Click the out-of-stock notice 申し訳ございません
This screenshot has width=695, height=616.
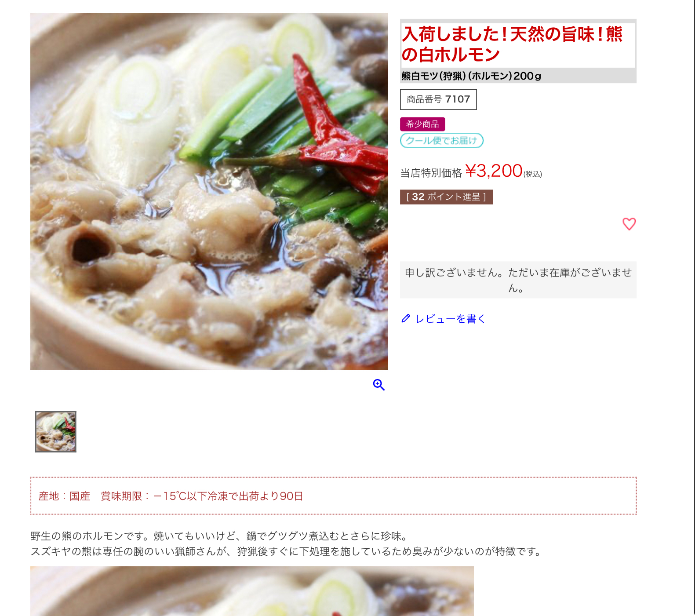click(518, 280)
